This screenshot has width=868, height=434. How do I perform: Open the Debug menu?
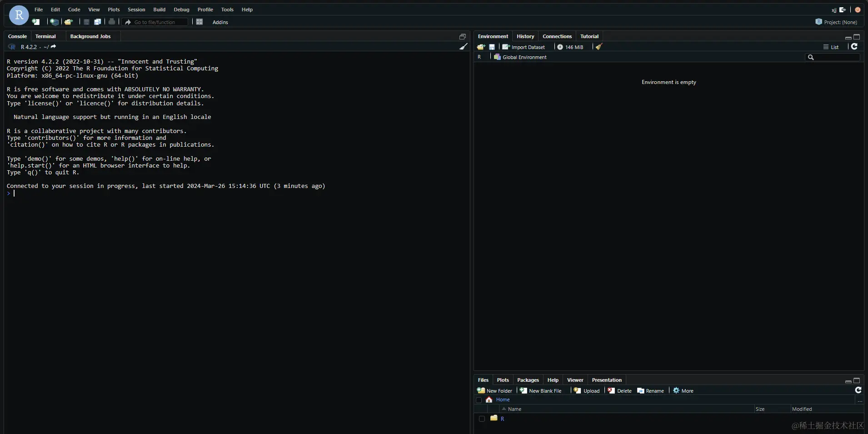(181, 10)
